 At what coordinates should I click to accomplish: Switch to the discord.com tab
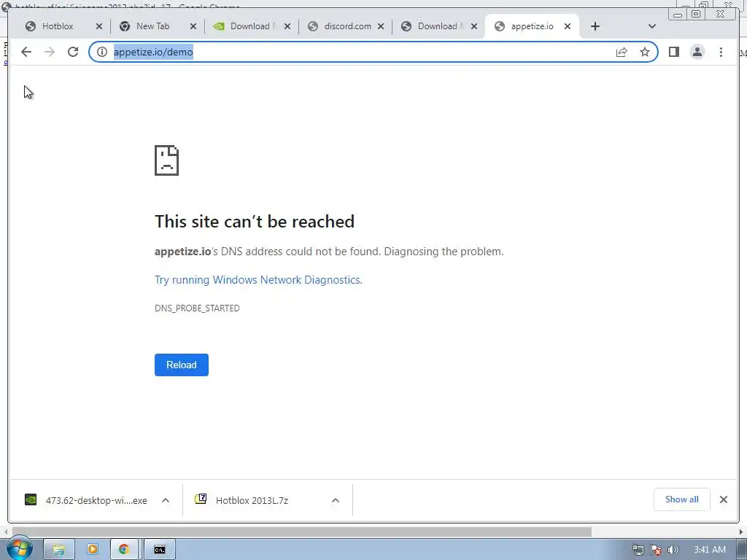(347, 26)
